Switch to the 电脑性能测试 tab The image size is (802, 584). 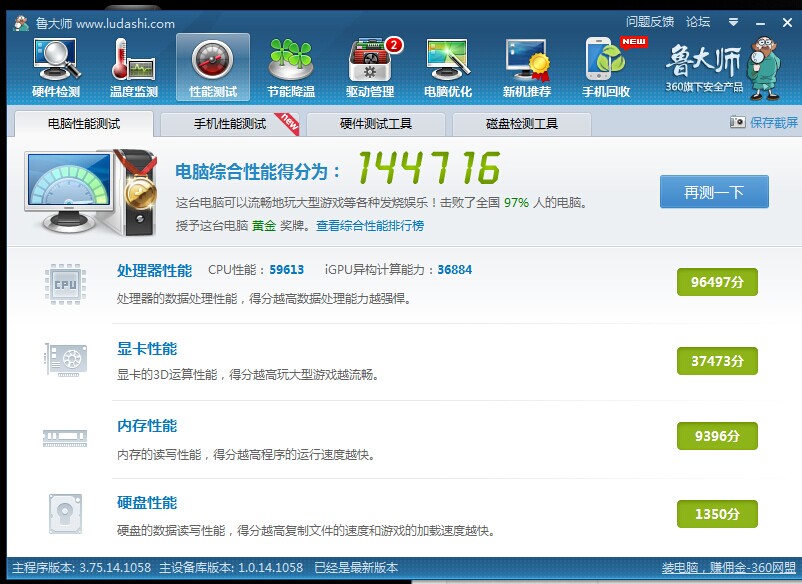coord(84,124)
